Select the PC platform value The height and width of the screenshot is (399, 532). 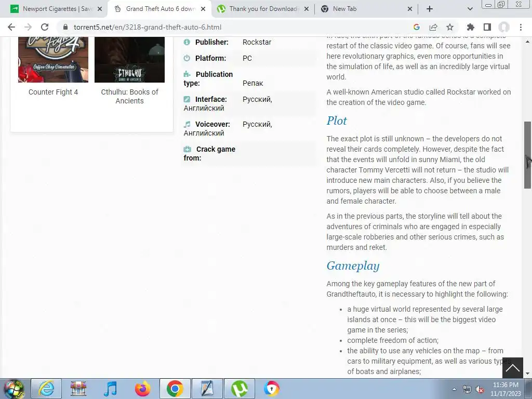[247, 58]
